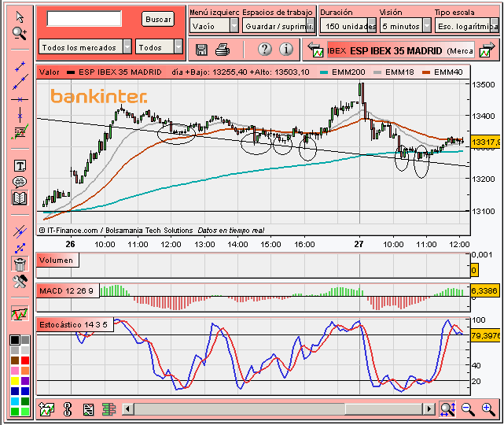Click the chart properties page icon in bottom bar

[88, 409]
